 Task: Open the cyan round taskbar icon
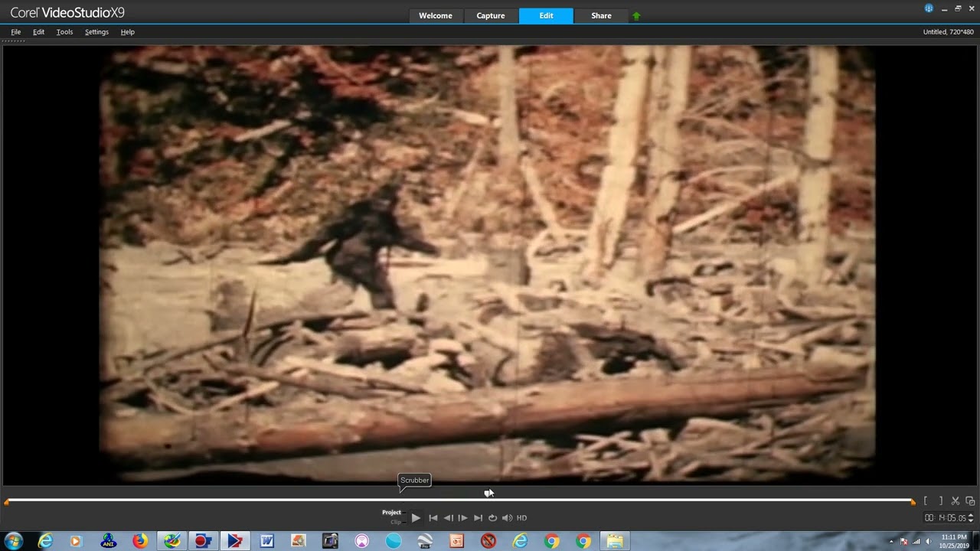[393, 541]
